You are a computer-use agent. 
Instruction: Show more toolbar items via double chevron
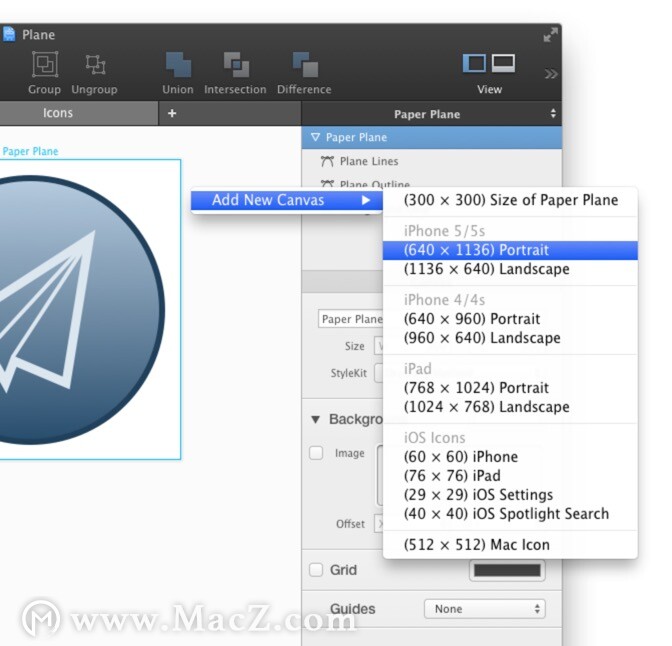(551, 74)
